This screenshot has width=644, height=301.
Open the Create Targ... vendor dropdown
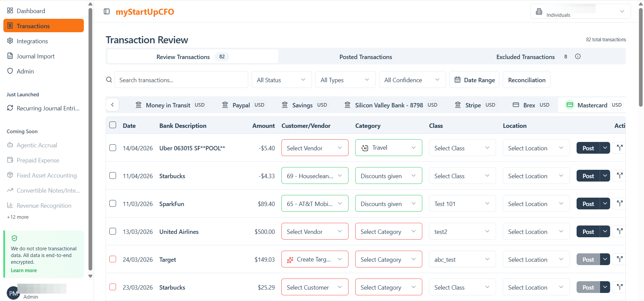315,259
